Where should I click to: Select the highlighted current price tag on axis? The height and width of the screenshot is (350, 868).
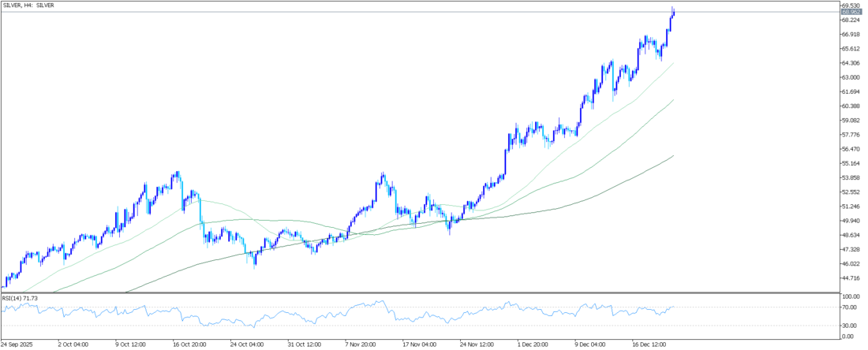coord(850,12)
